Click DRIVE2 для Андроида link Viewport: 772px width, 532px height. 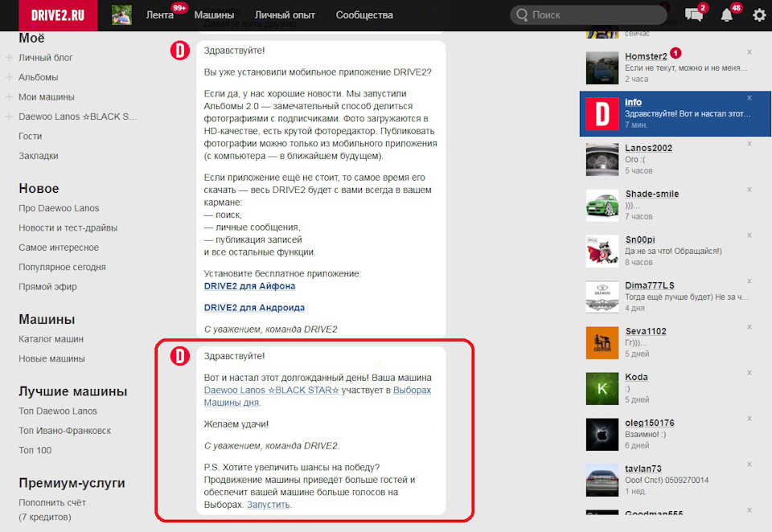coord(254,308)
